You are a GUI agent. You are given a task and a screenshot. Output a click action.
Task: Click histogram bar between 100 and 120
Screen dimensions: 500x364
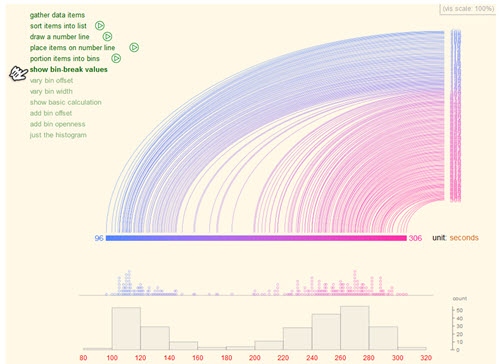[126, 328]
